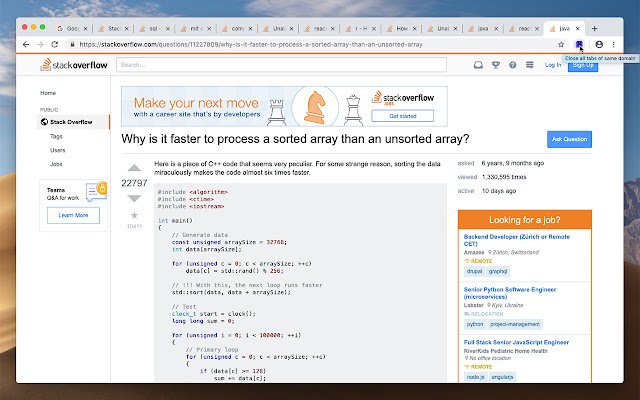The image size is (640, 400).
Task: Reload the current page
Action: (54, 44)
